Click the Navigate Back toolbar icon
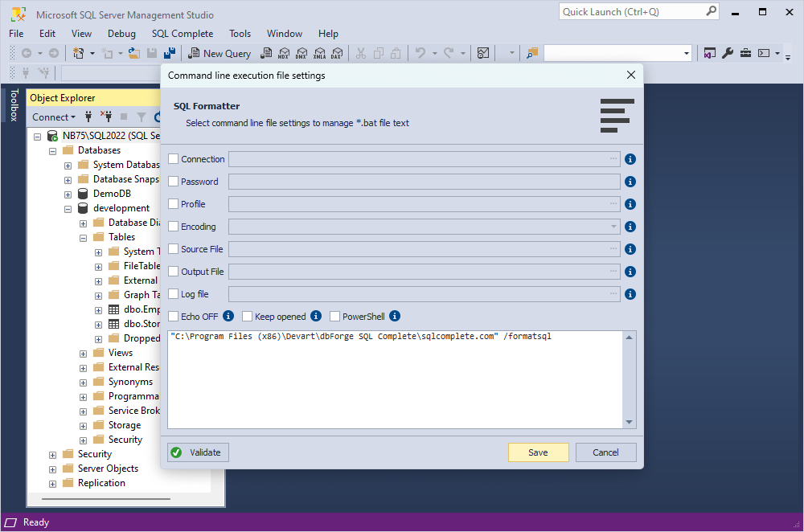Viewport: 804px width, 532px height. point(27,53)
